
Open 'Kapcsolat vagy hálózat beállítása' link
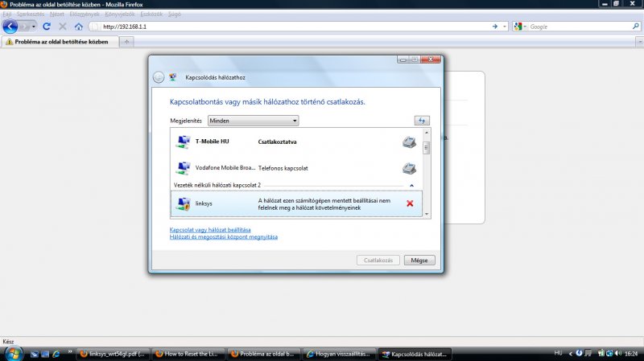coord(210,230)
